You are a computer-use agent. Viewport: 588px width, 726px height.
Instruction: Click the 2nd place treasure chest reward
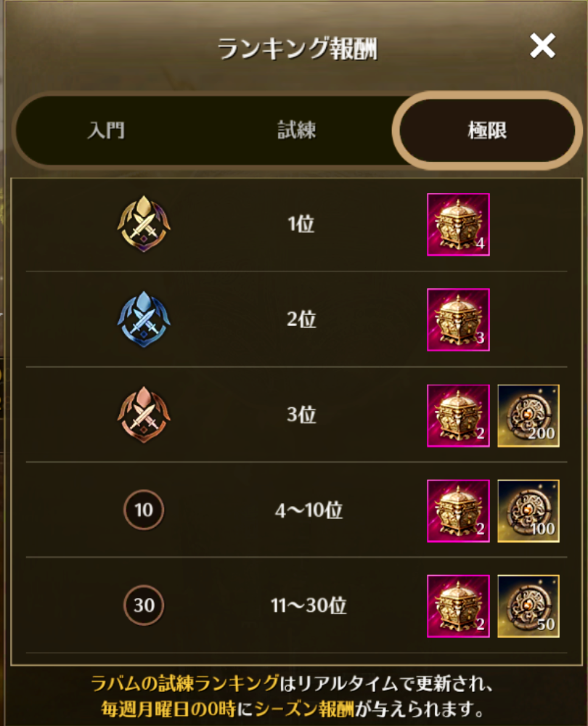[458, 320]
